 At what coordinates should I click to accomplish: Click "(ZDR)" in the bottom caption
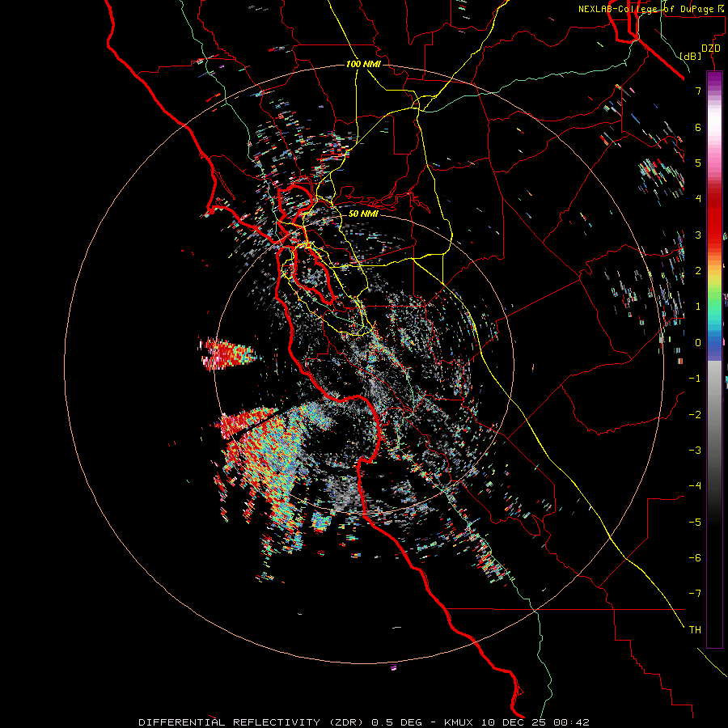348,722
